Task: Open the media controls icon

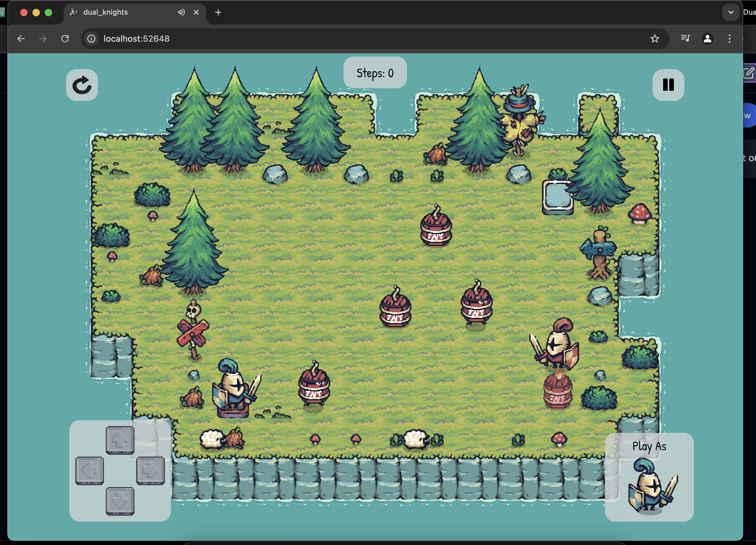Action: click(x=685, y=39)
